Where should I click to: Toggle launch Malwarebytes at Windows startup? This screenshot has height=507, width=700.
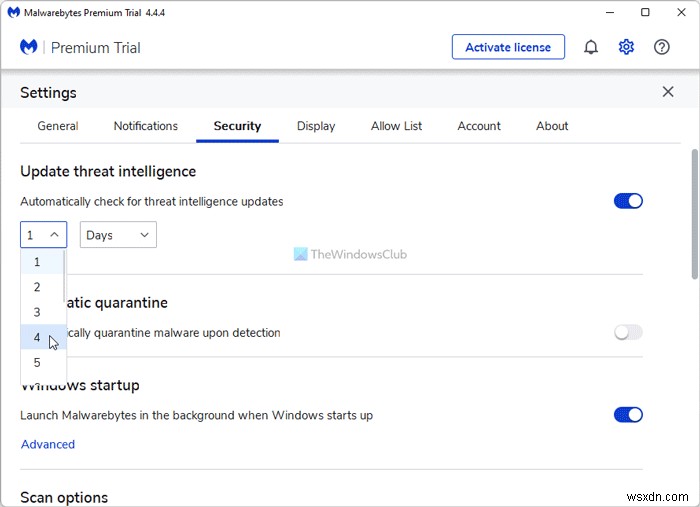(x=628, y=415)
